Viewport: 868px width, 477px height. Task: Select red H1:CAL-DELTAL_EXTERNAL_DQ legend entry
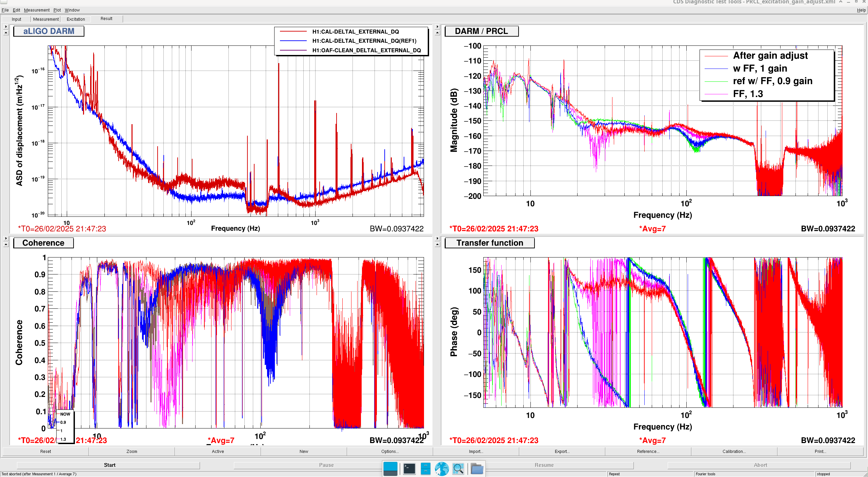pos(356,32)
